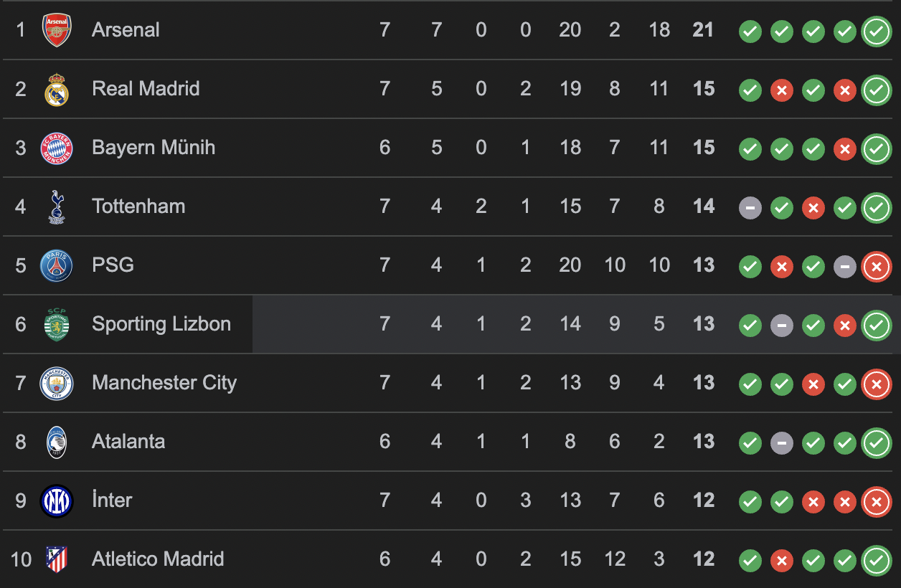Click the Tottenham cockerel crest
Image resolution: width=901 pixels, height=588 pixels.
click(57, 207)
